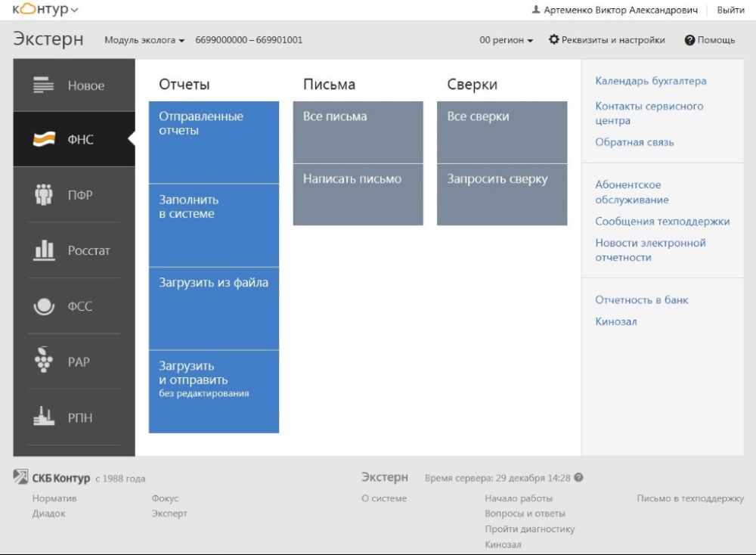Viewport: 756px width, 555px height.
Task: Open the Контур products dropdown
Action: pos(45,9)
